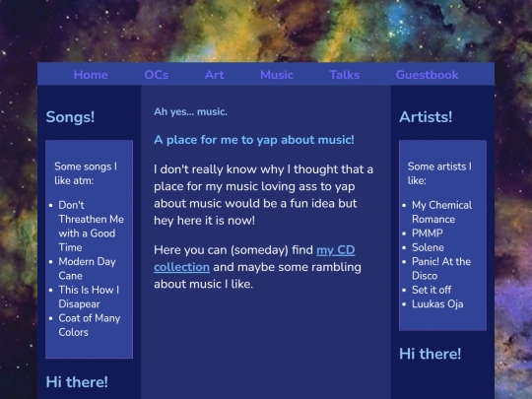Screen dimensions: 532x399
Task: Click artist 'Luukas Oja'
Action: tap(437, 304)
